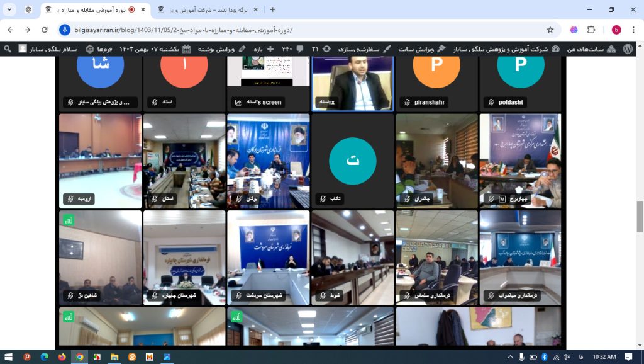Toggle the muted microphone on piranshahr tile
644x364 pixels.
[x=408, y=102]
